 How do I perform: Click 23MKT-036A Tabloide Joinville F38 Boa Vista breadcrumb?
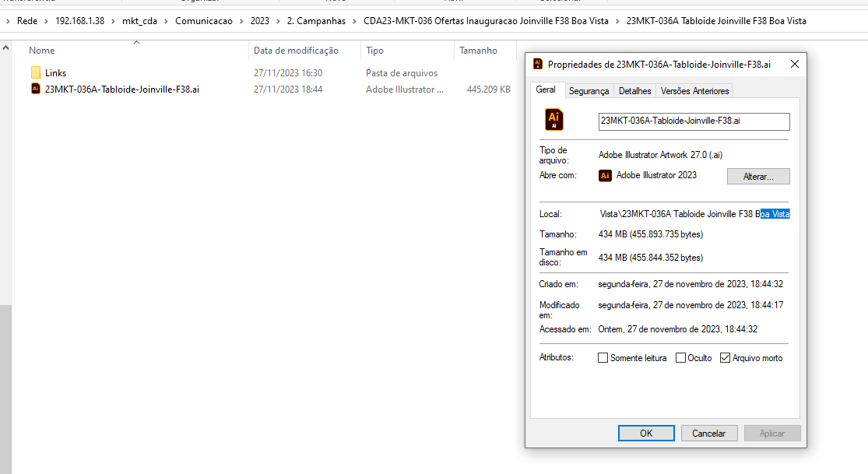click(x=716, y=21)
